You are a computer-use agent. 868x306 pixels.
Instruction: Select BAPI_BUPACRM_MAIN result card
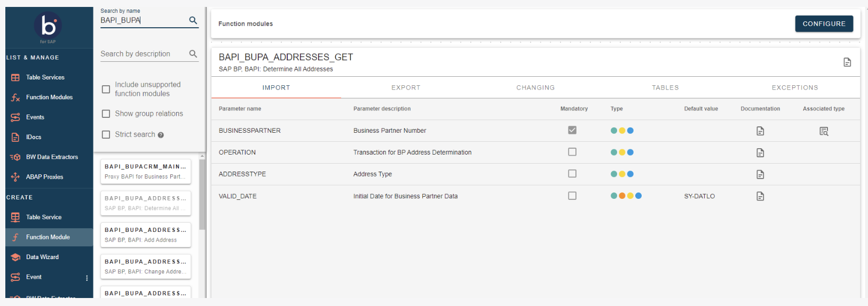coord(145,171)
